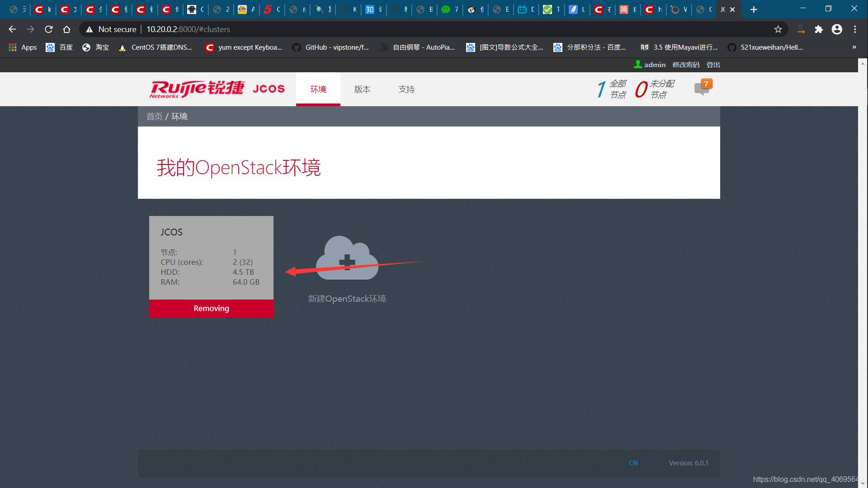The width and height of the screenshot is (868, 488).
Task: Click the Ruijie JCOS logo
Action: click(x=217, y=89)
